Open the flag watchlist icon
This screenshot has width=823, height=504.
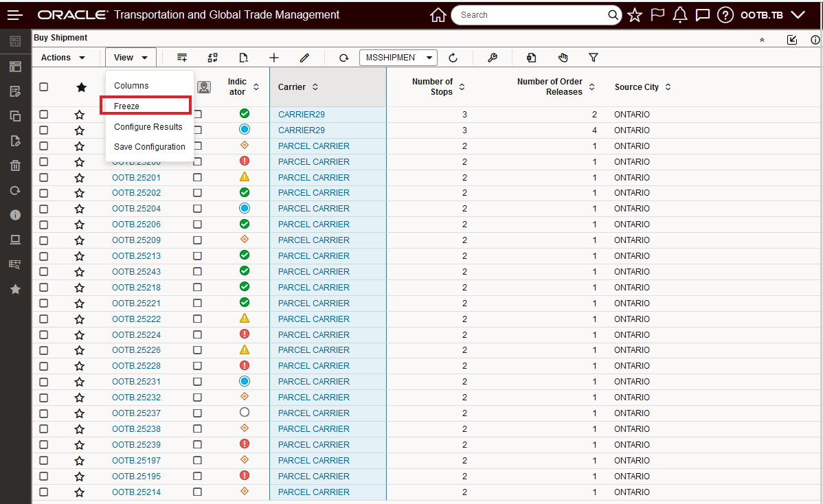click(x=657, y=15)
